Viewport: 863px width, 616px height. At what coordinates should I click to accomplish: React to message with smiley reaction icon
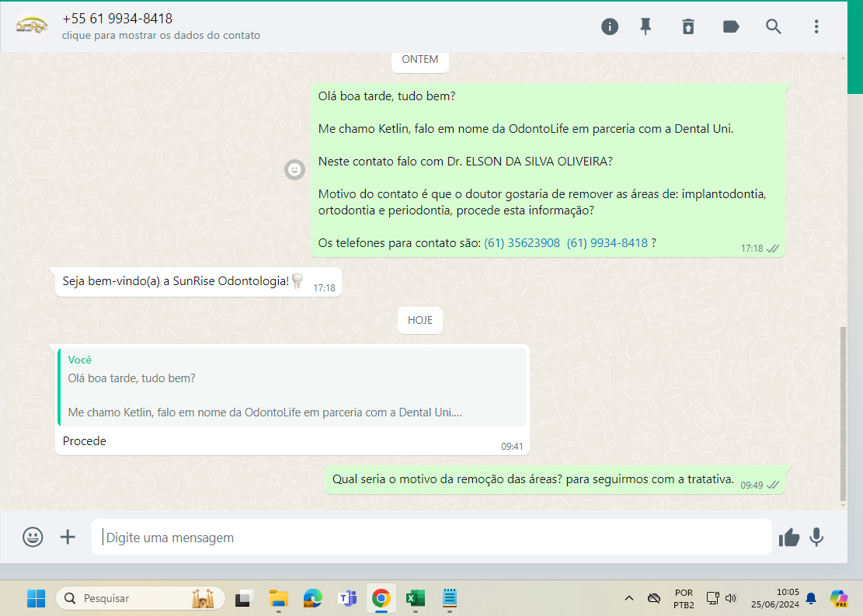coord(294,169)
